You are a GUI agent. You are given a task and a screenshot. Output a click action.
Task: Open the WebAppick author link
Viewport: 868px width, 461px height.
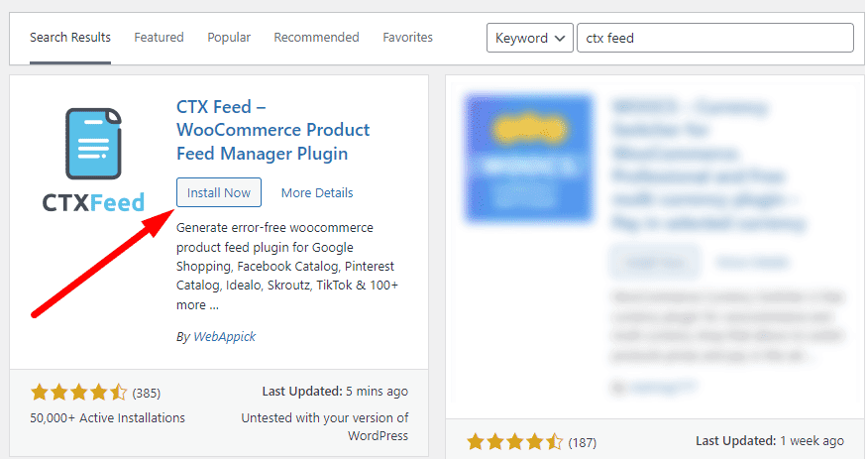pyautogui.click(x=224, y=336)
